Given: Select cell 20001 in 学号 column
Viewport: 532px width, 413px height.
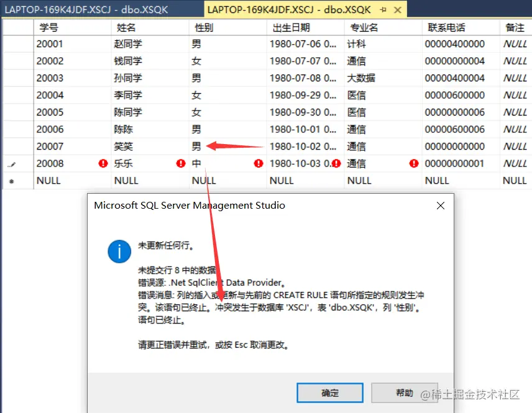Looking at the screenshot, I should 73,43.
